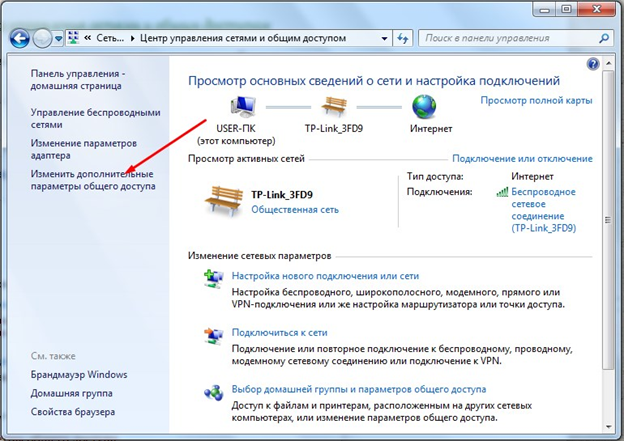
Task: Open 'Панель управления - домашняя страница' link
Action: (x=78, y=80)
